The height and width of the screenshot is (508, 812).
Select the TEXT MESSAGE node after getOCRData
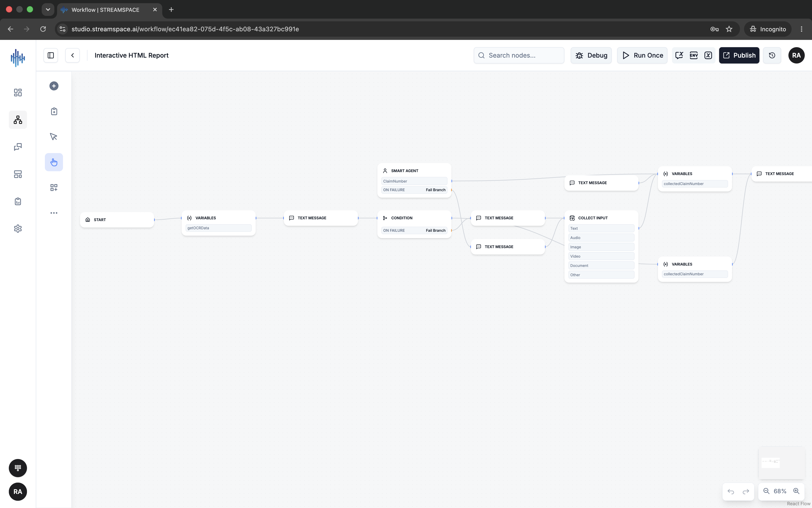[x=321, y=218]
